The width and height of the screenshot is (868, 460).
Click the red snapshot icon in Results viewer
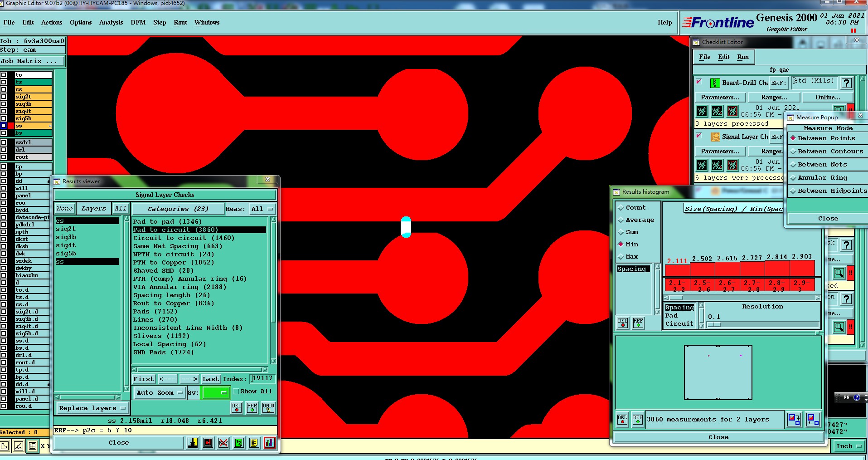tap(208, 442)
